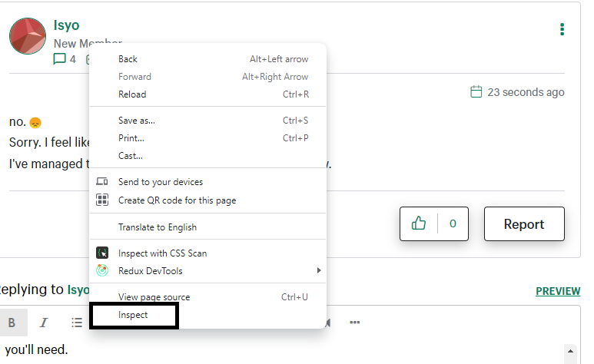Choose Inspect from the context menu
Viewport: 594px width, 364px height.
134,315
